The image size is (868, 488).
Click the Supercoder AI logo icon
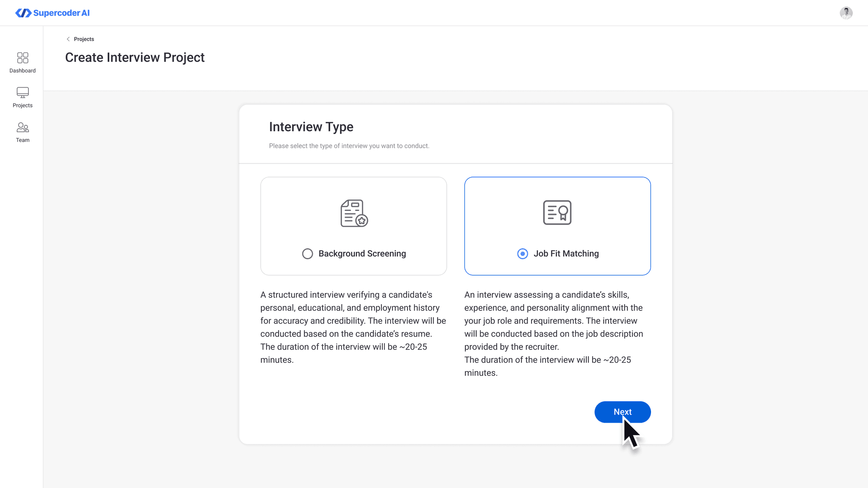(23, 13)
